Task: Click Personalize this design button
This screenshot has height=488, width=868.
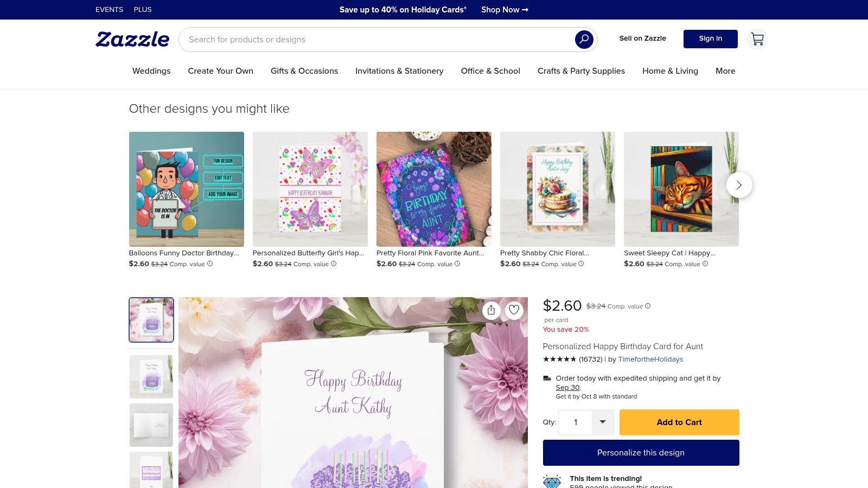Action: 641,453
